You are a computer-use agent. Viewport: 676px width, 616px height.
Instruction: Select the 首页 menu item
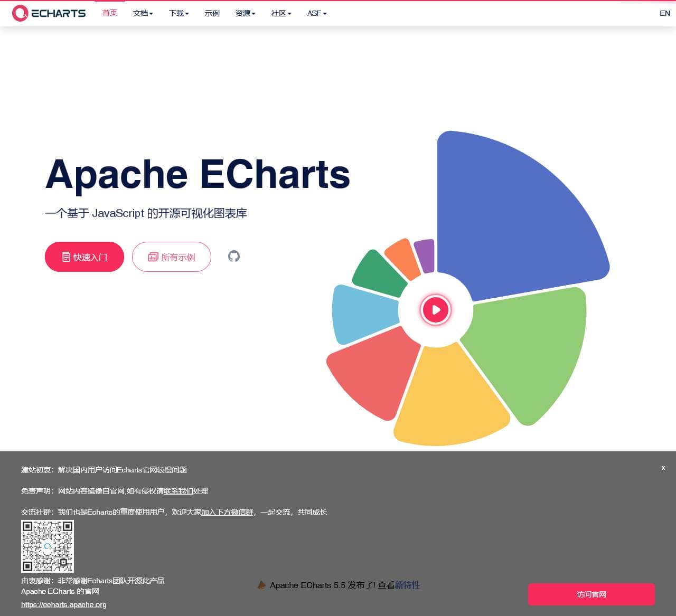tap(110, 13)
